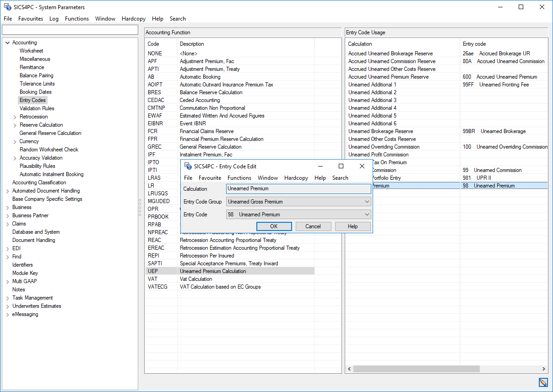This screenshot has height=392, width=553.
Task: Select Entry Codes in the navigation tree
Action: [x=33, y=100]
